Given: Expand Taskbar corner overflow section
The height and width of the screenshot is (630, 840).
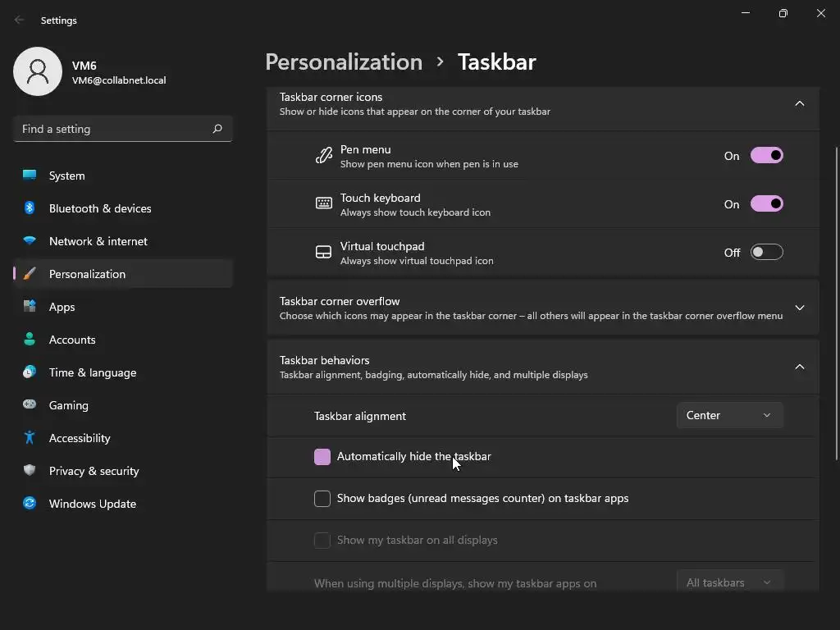Looking at the screenshot, I should coord(799,308).
